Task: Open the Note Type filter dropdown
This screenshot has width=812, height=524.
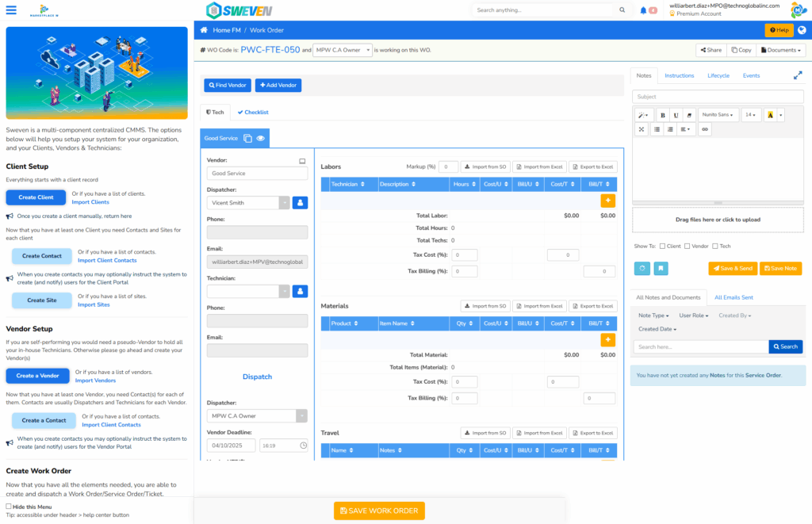Action: point(653,316)
